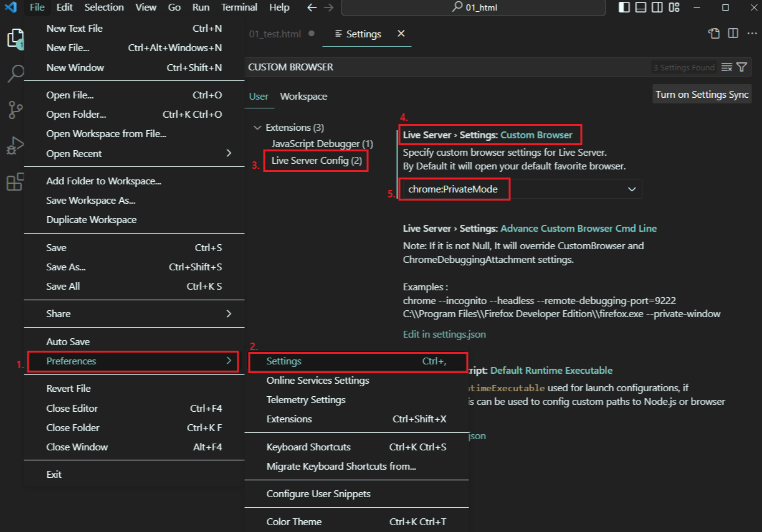Select the User settings tab
The image size is (762, 532).
point(259,97)
